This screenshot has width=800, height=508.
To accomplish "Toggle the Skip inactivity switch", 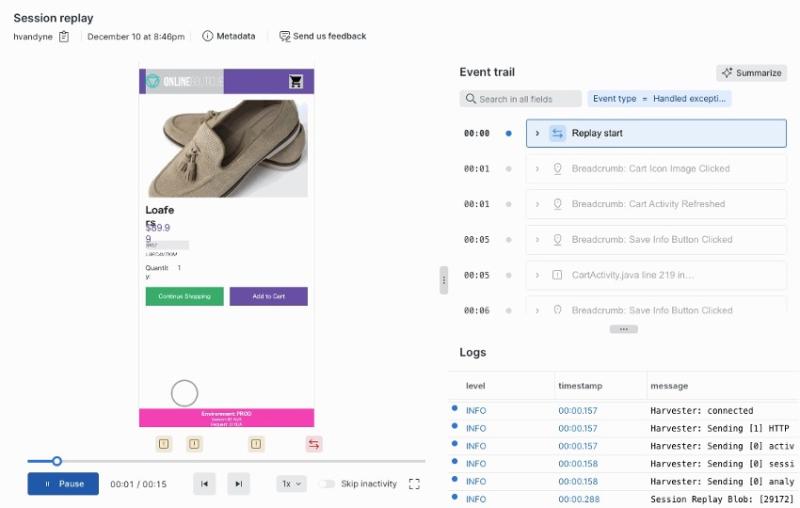I will tap(327, 484).
